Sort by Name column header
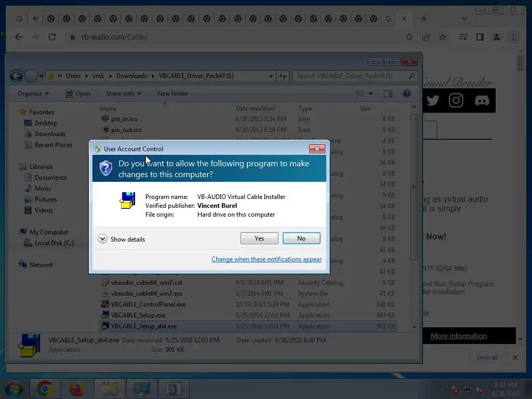 pyautogui.click(x=109, y=108)
